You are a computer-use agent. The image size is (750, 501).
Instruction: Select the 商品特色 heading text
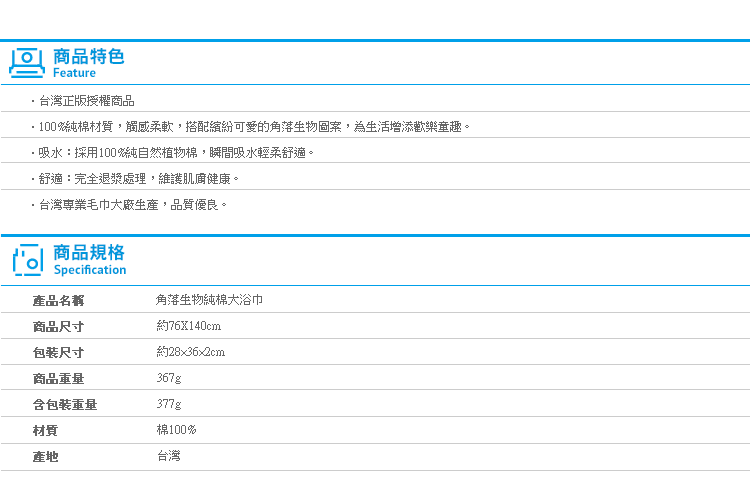point(88,56)
